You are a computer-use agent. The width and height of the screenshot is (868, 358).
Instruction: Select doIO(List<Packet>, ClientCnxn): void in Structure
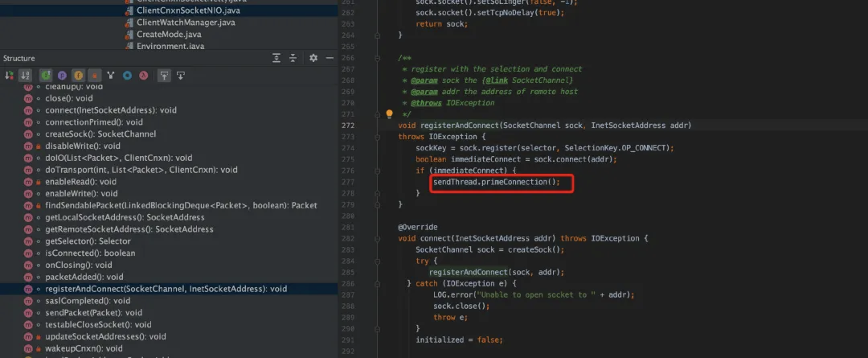[118, 158]
